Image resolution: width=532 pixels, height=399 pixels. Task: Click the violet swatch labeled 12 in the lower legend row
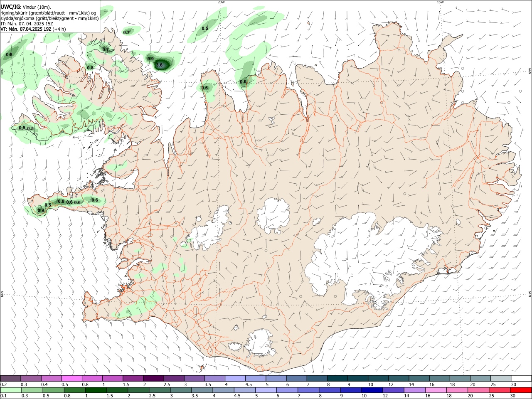(x=393, y=390)
